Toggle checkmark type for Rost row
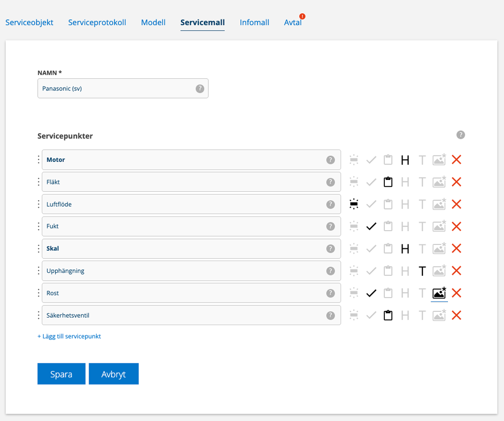 click(371, 293)
